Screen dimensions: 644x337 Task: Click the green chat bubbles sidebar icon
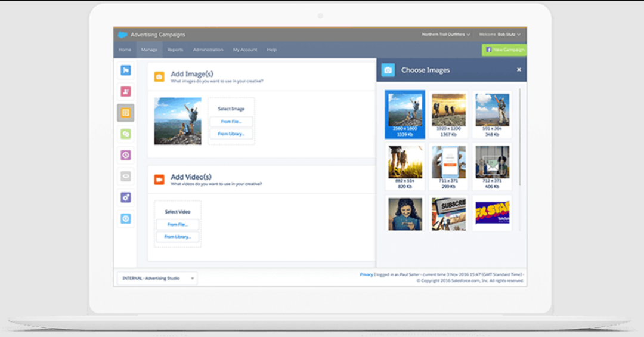click(x=125, y=134)
